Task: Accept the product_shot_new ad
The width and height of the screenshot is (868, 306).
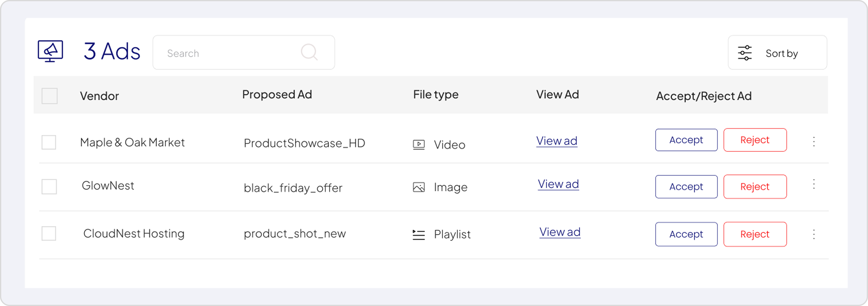Action: point(687,234)
